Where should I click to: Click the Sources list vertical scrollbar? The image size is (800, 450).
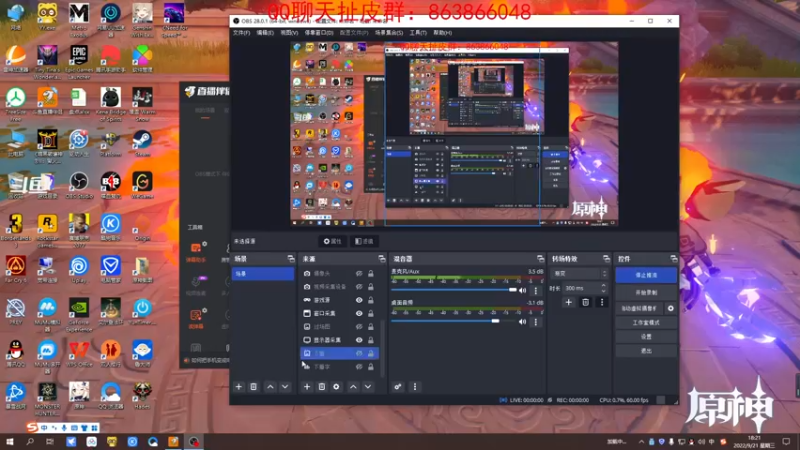[x=382, y=347]
